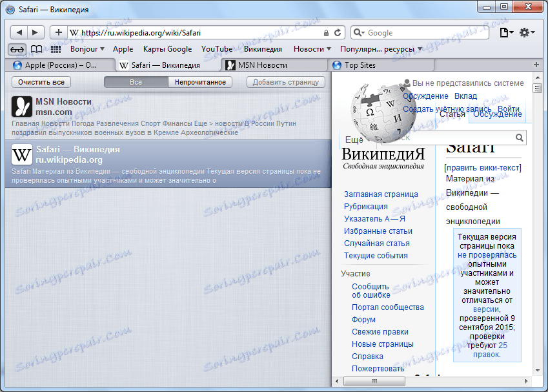Click the Добавить страницу button
This screenshot has height=392, width=548.
click(286, 82)
